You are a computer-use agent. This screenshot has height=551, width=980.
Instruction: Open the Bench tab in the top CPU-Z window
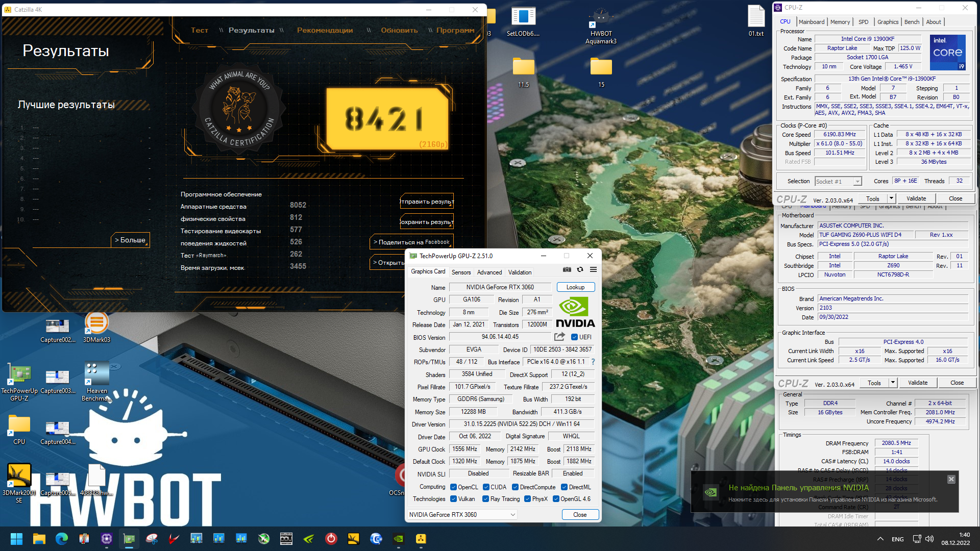(x=912, y=22)
